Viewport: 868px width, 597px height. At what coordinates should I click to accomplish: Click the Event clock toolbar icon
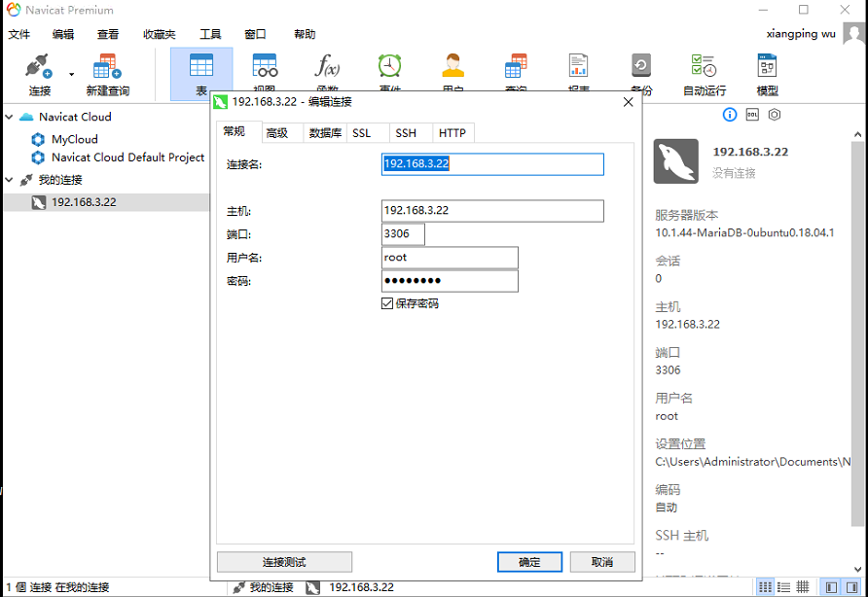point(389,65)
